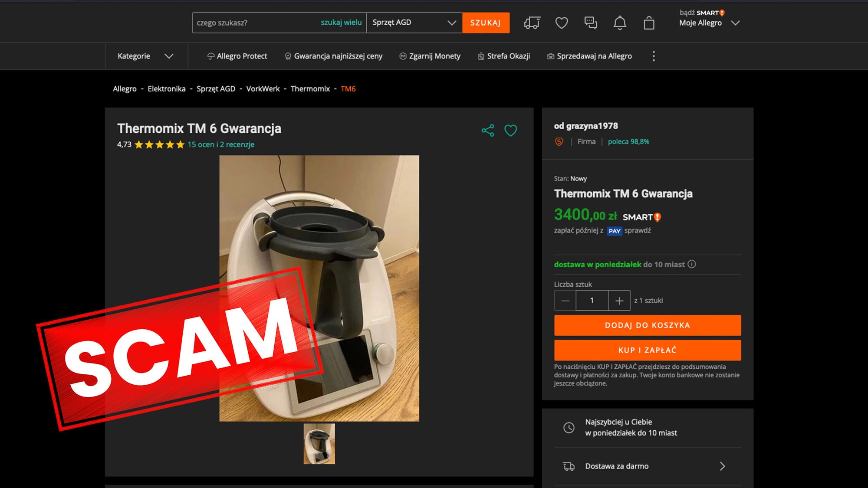
Task: Click the clock icon near fastest delivery
Action: [x=569, y=428]
